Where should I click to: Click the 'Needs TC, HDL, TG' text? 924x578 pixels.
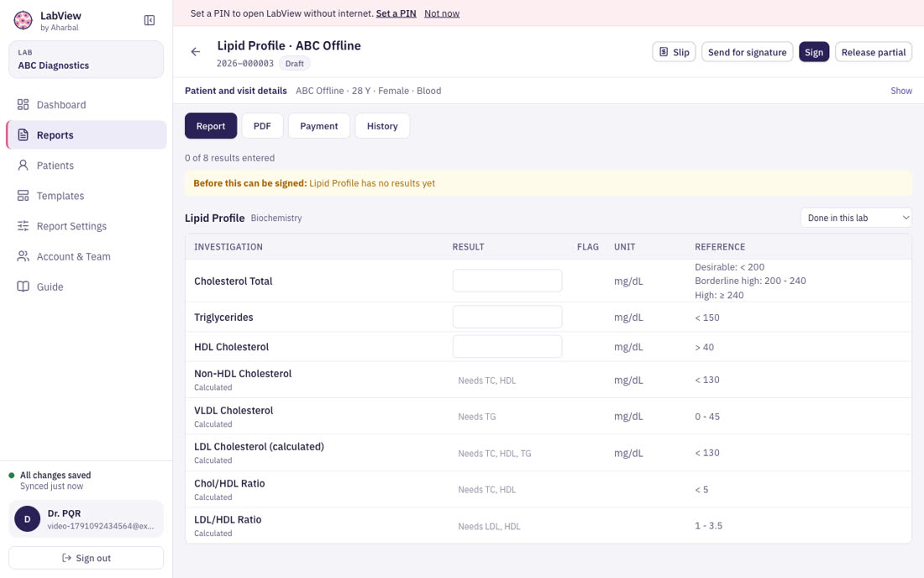(x=495, y=453)
